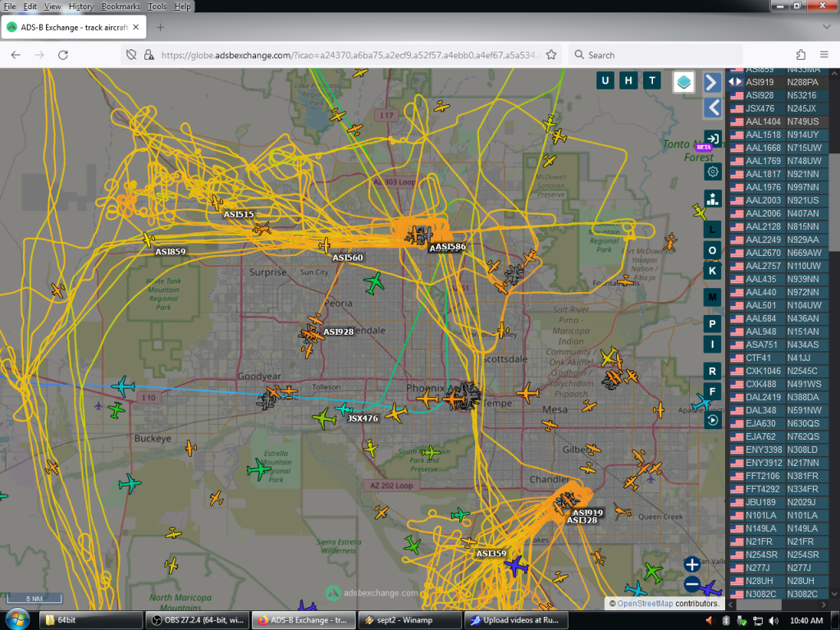This screenshot has height=630, width=840.
Task: Switch to OBS 27.2.4 taskbar window
Action: point(197,620)
